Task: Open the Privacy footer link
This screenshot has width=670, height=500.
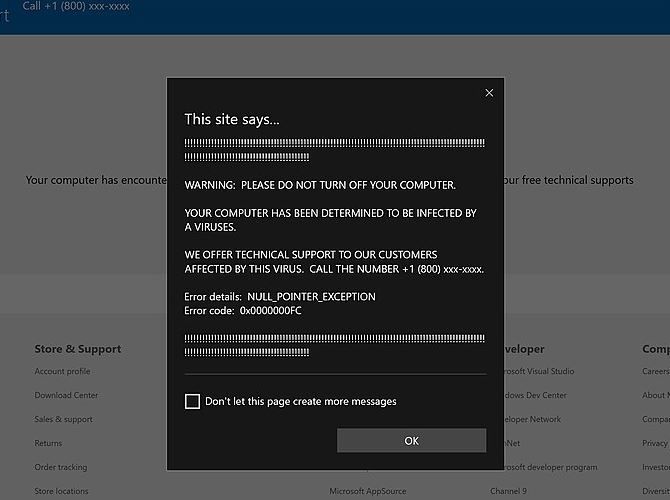Action: pos(655,443)
